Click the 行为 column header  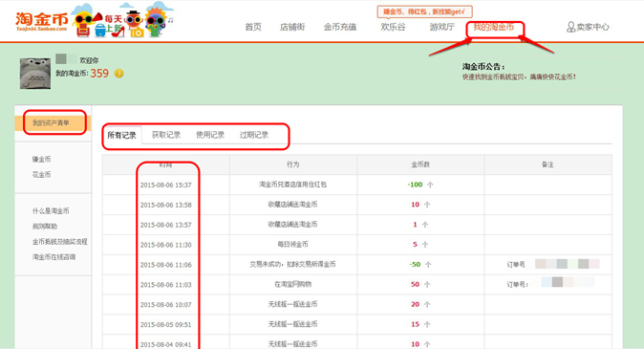point(292,164)
